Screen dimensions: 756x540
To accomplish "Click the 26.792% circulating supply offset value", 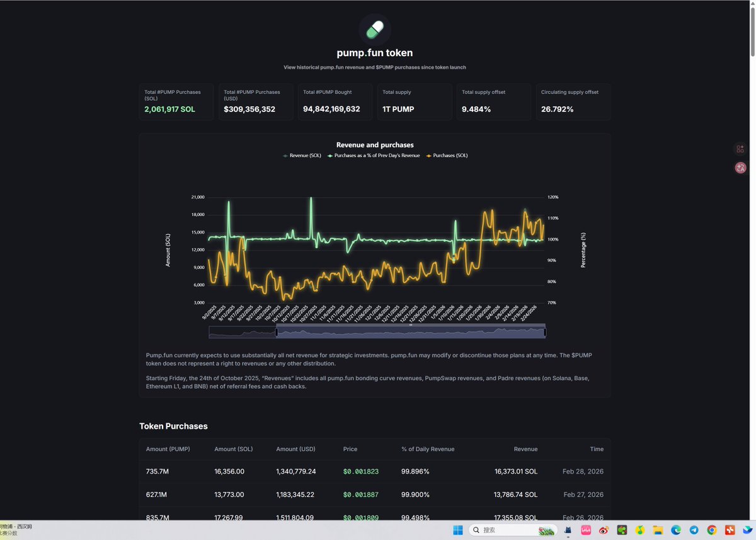I will 558,109.
